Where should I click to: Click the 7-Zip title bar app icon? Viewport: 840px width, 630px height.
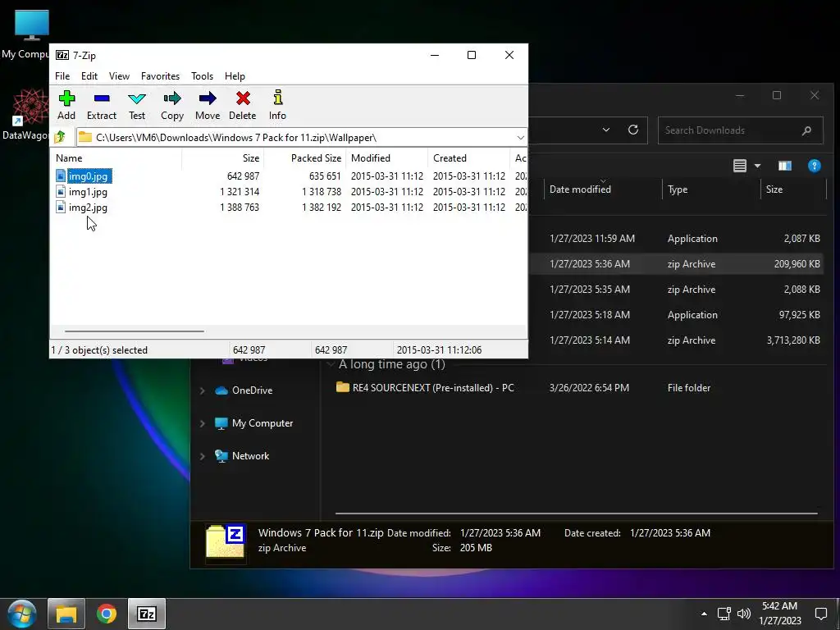click(x=62, y=55)
